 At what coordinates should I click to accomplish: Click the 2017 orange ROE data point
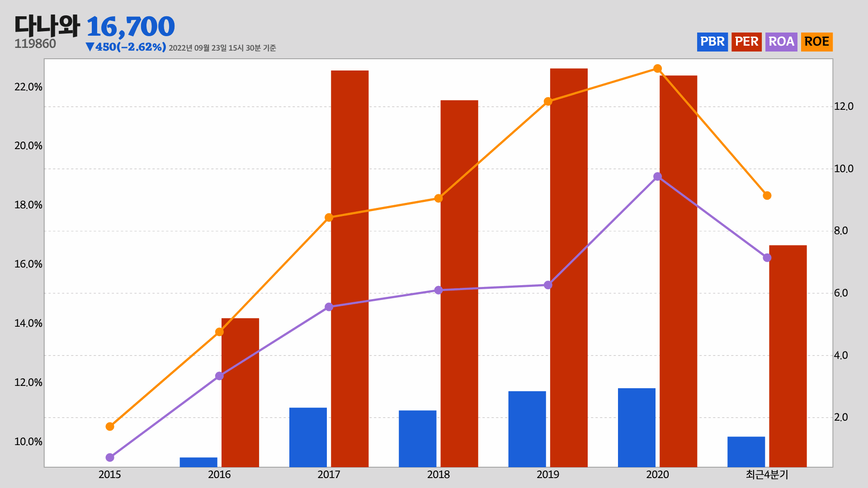click(x=329, y=218)
